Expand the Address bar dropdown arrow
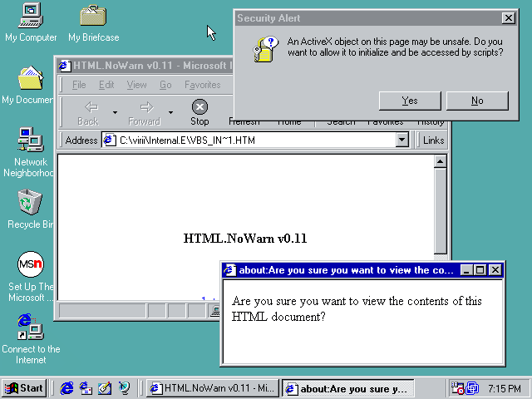 tap(402, 140)
